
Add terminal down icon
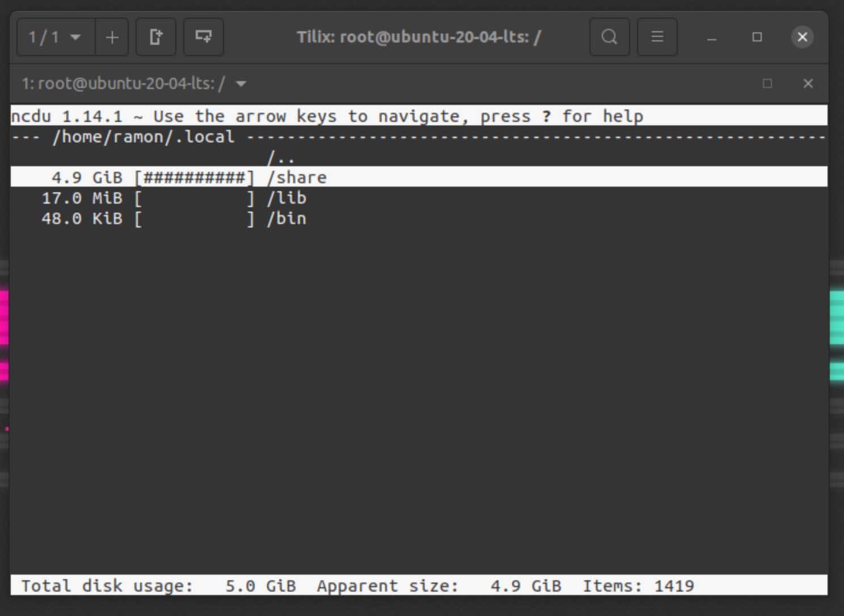click(204, 37)
